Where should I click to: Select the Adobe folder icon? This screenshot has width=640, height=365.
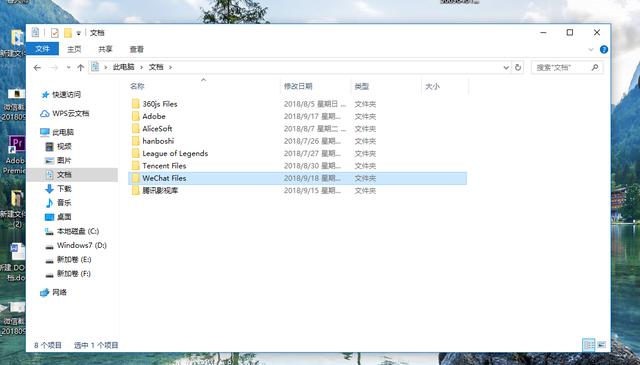pos(136,116)
